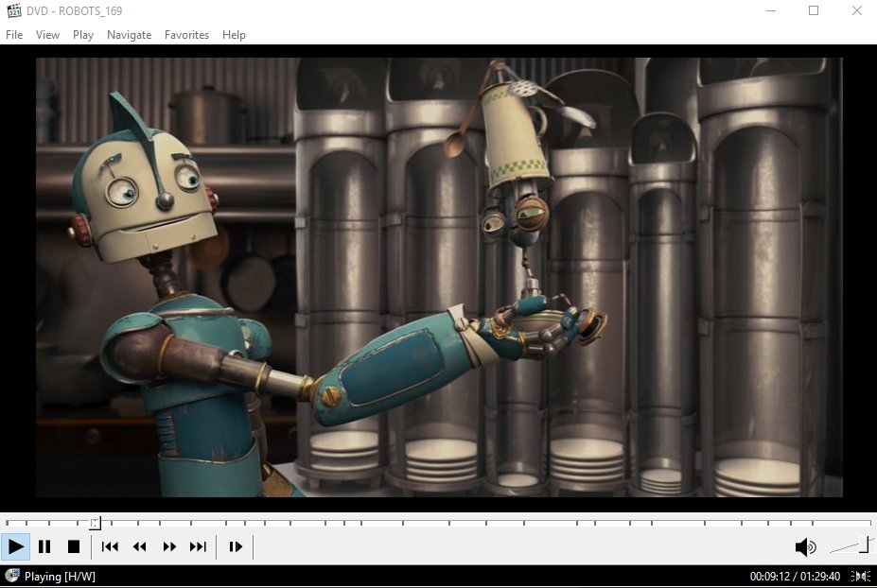Screen dimensions: 877x588
Task: Stop playback with the Stop icon
Action: pyautogui.click(x=75, y=546)
